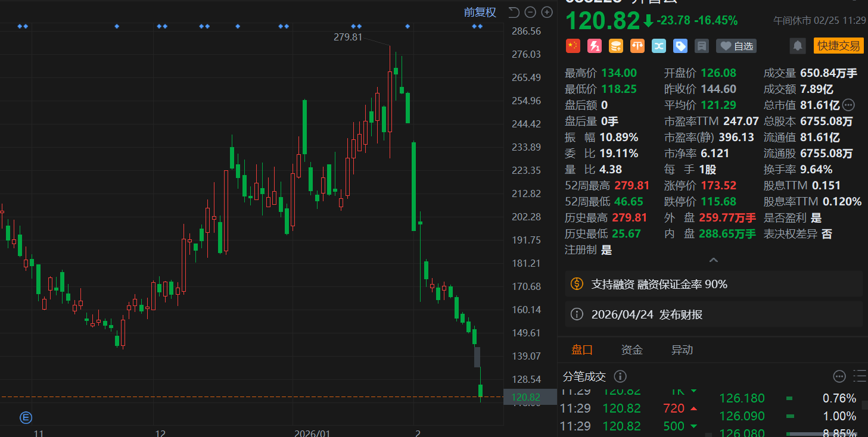The width and height of the screenshot is (868, 437).
Task: Toggle 自选 watchlist heart button
Action: 736,46
